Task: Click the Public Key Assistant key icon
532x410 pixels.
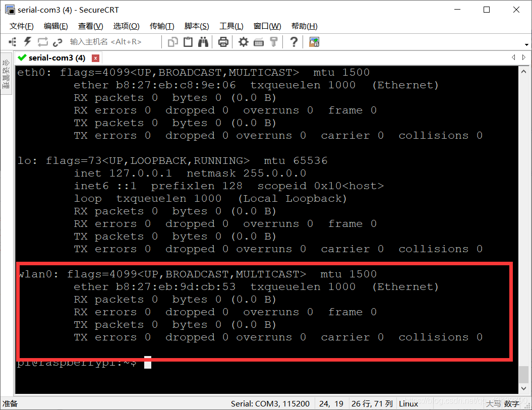Action: [273, 42]
